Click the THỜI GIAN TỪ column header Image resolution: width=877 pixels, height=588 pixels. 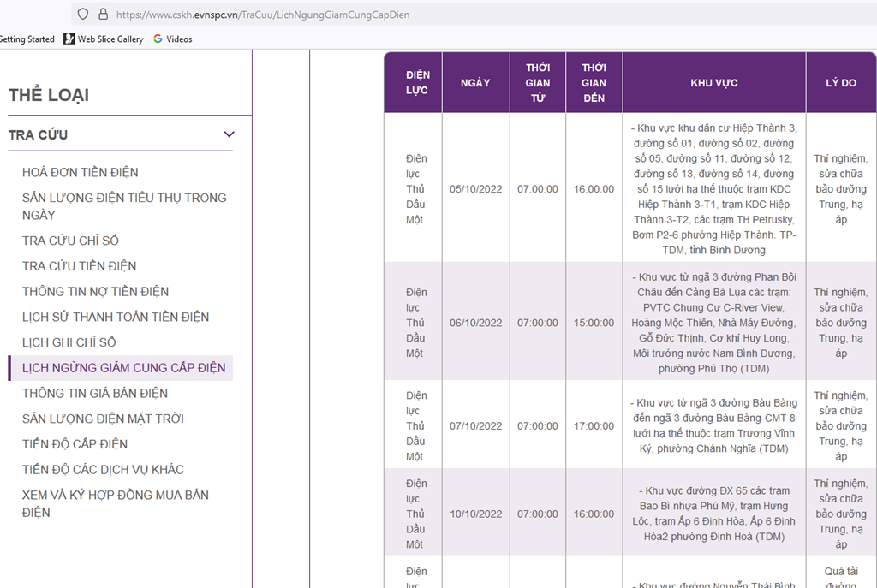point(538,83)
